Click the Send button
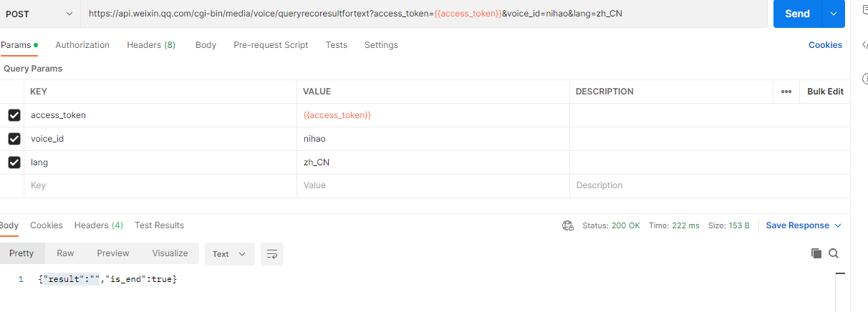868x312 pixels. [x=797, y=14]
